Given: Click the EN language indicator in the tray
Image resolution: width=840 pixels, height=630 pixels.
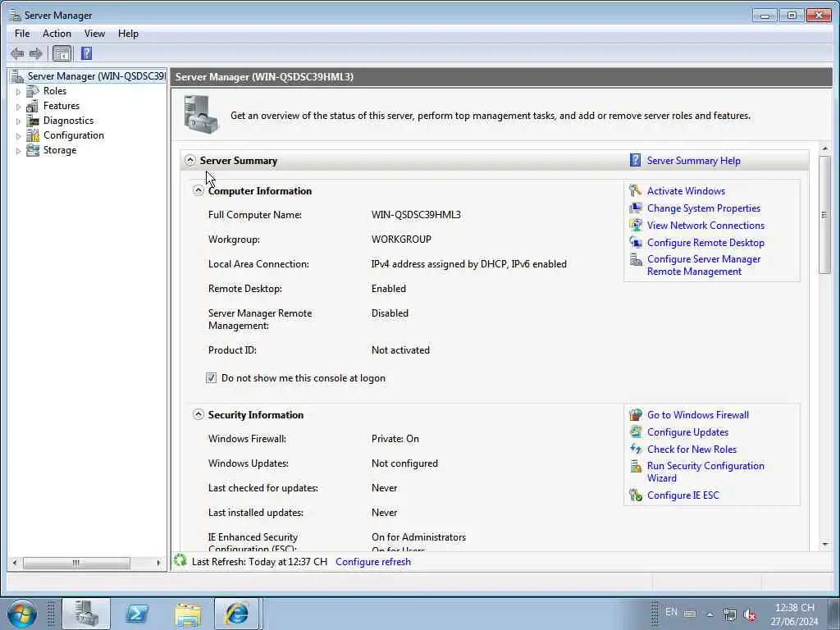Looking at the screenshot, I should click(x=671, y=612).
